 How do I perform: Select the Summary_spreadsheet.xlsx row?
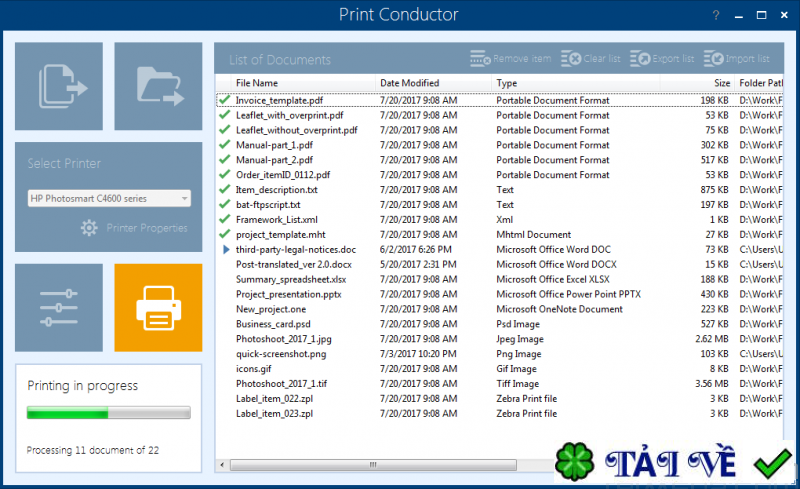pos(499,279)
